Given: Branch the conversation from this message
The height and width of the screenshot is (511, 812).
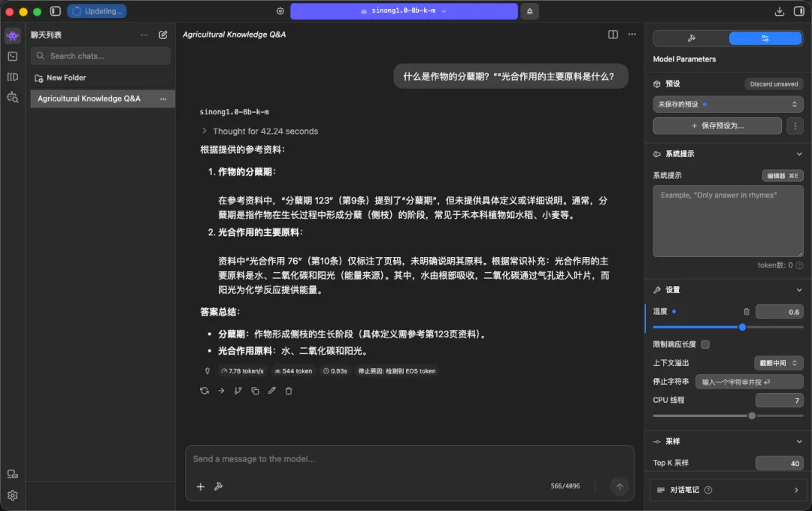Looking at the screenshot, I should point(238,391).
